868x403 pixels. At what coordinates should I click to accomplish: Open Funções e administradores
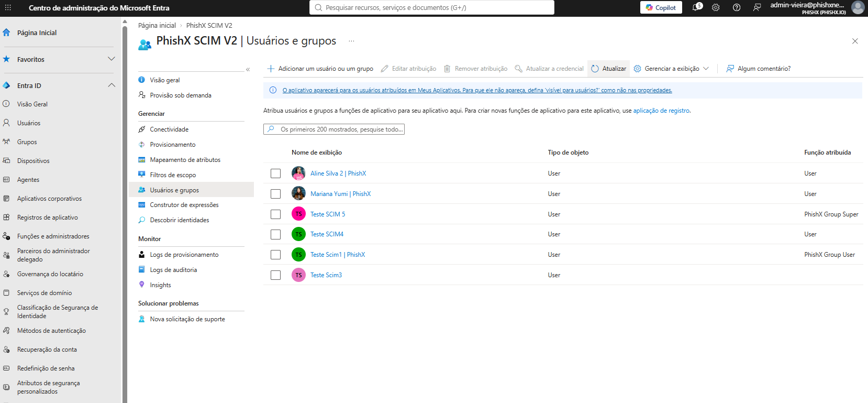pos(53,236)
